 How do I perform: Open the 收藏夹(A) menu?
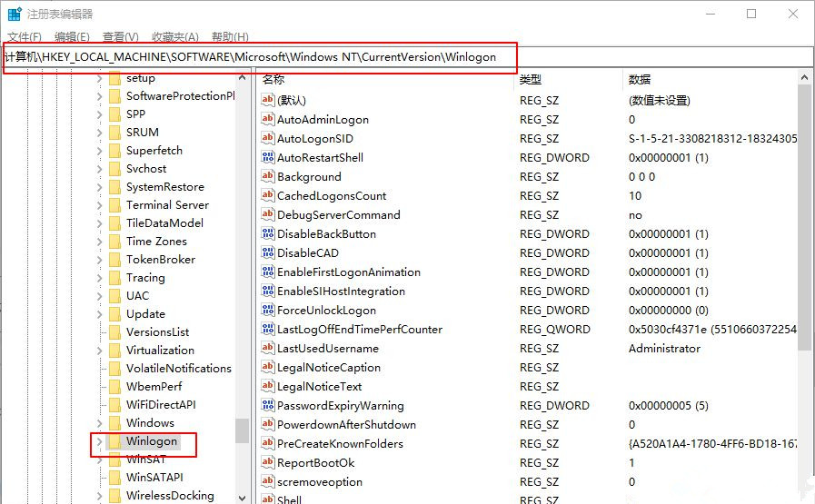pyautogui.click(x=174, y=36)
